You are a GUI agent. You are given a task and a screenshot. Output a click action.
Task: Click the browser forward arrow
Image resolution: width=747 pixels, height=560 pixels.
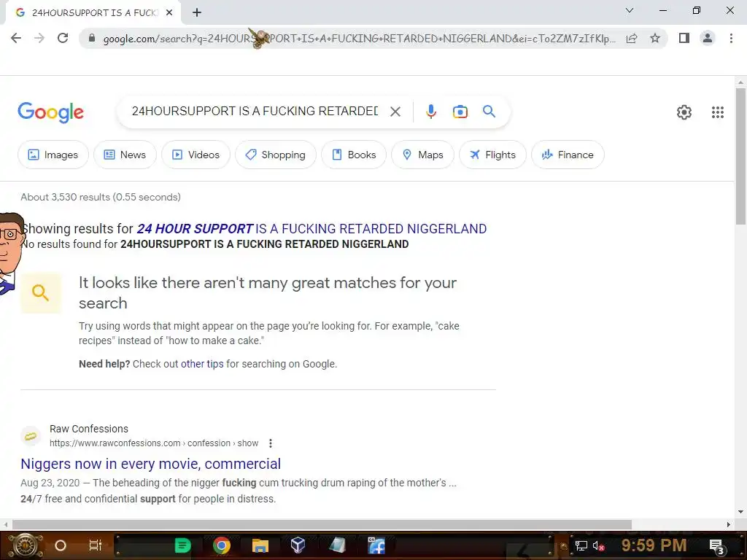coord(39,38)
